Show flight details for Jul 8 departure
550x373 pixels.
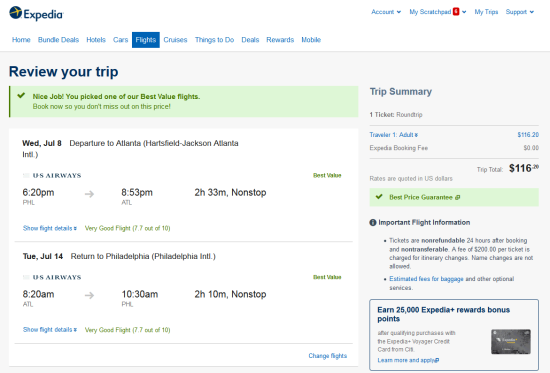50,228
